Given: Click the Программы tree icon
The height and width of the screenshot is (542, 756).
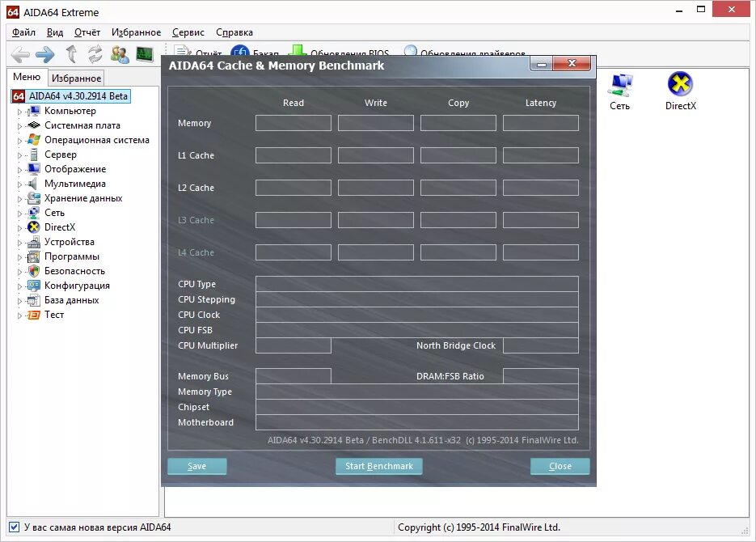Looking at the screenshot, I should click(34, 256).
